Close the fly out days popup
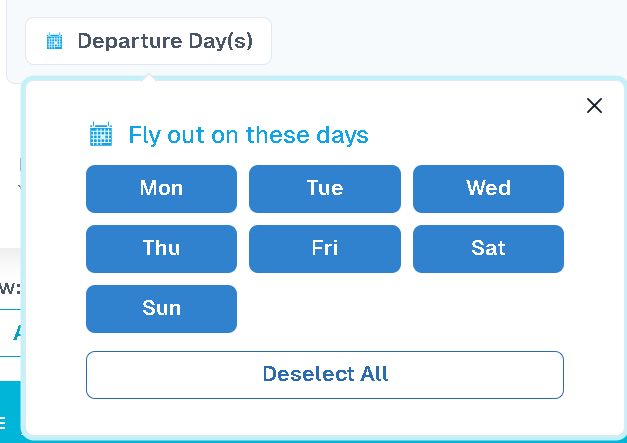This screenshot has width=627, height=443. pyautogui.click(x=594, y=106)
